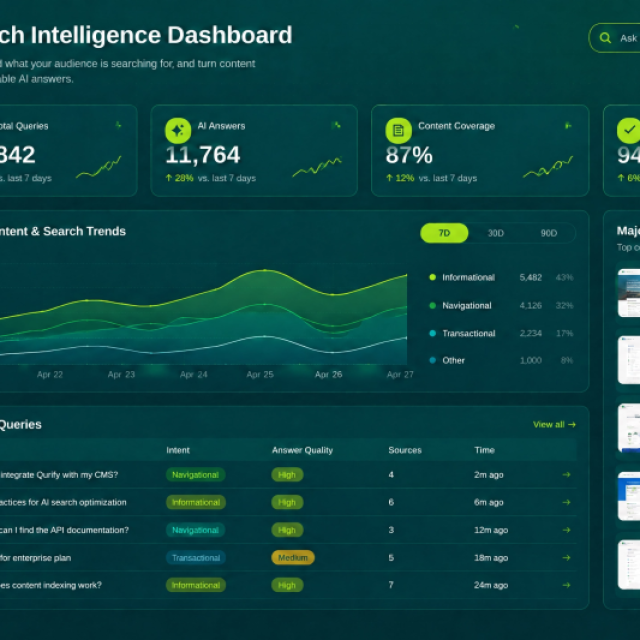Image resolution: width=640 pixels, height=640 pixels.
Task: Click the Medium answer quality badge
Action: point(293,558)
